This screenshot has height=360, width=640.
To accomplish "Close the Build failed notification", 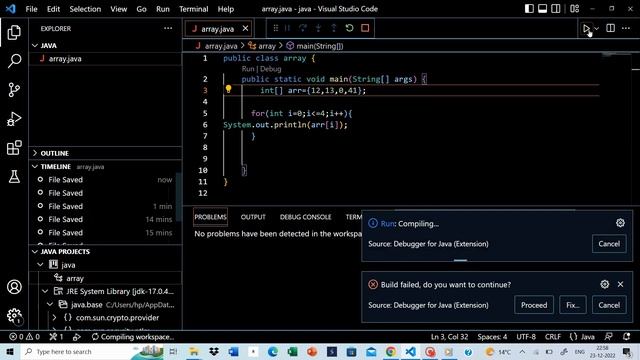I will coord(620,284).
